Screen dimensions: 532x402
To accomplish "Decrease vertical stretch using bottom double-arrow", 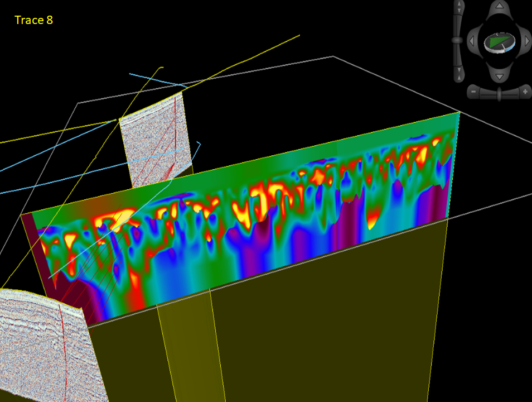I will 459,74.
